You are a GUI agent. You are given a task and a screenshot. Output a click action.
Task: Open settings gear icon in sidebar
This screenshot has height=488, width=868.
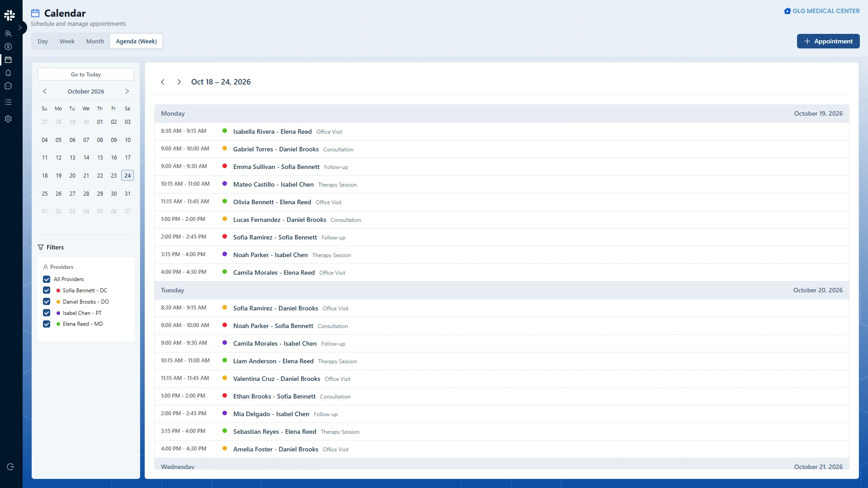(8, 119)
